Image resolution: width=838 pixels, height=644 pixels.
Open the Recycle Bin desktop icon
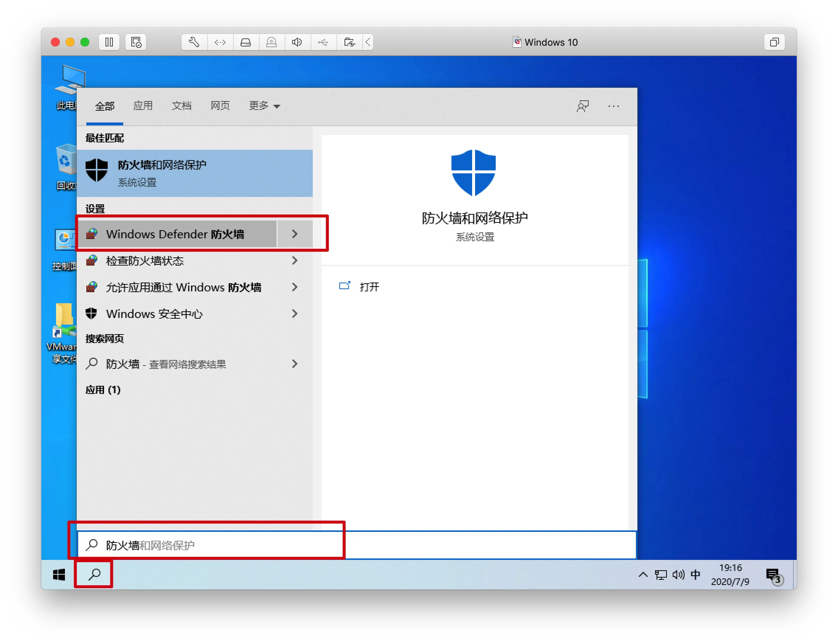click(66, 167)
